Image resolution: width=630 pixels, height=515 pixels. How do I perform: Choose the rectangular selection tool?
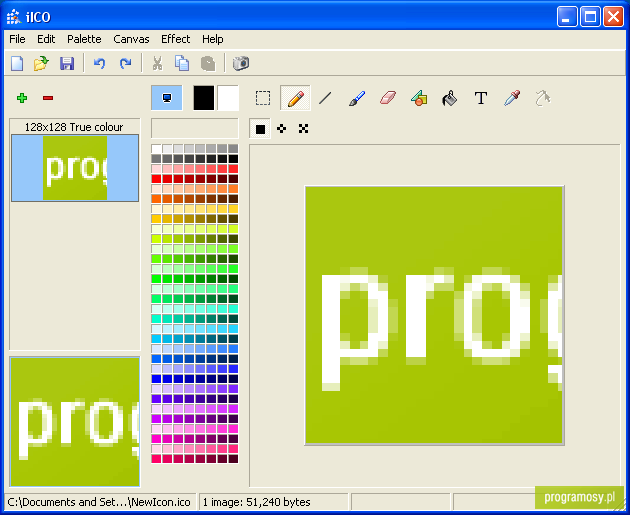[x=263, y=98]
